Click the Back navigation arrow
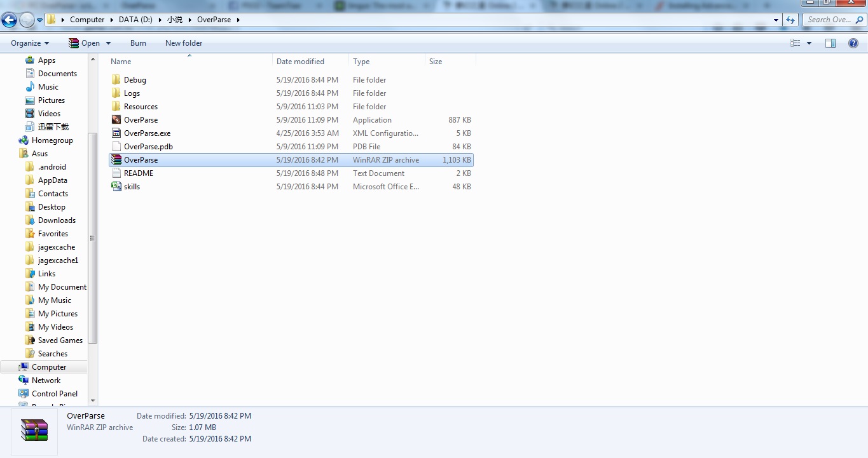 pos(10,20)
